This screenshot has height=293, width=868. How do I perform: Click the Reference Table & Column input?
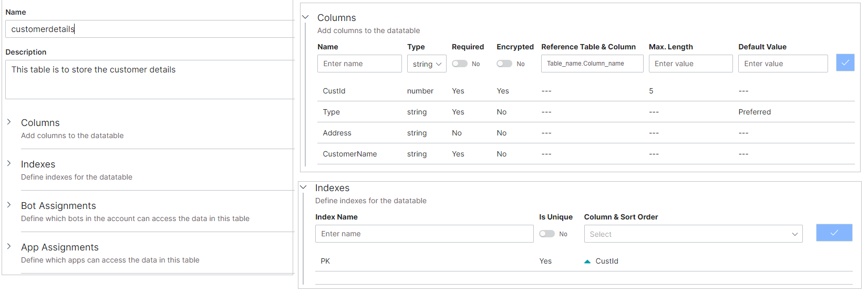coord(592,64)
